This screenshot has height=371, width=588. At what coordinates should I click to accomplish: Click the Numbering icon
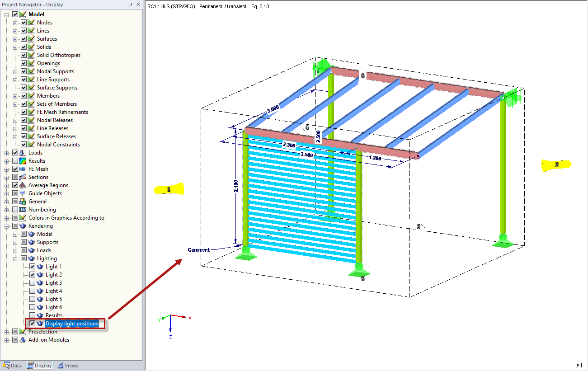tap(23, 210)
